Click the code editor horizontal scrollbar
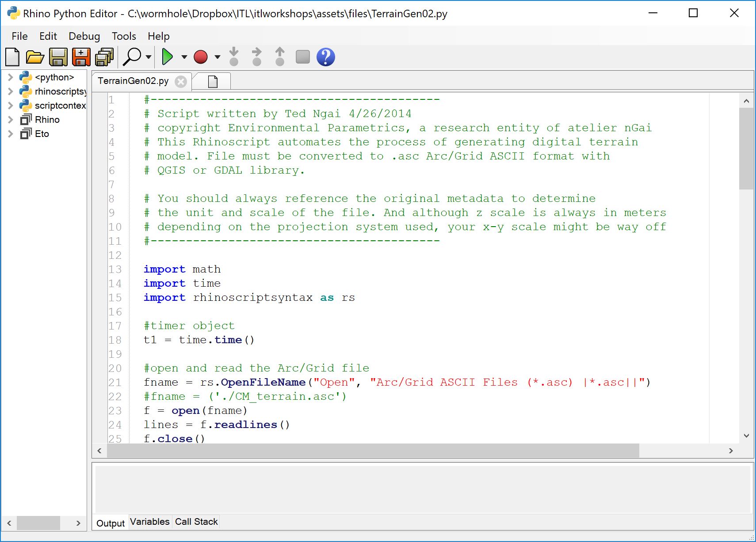 373,451
